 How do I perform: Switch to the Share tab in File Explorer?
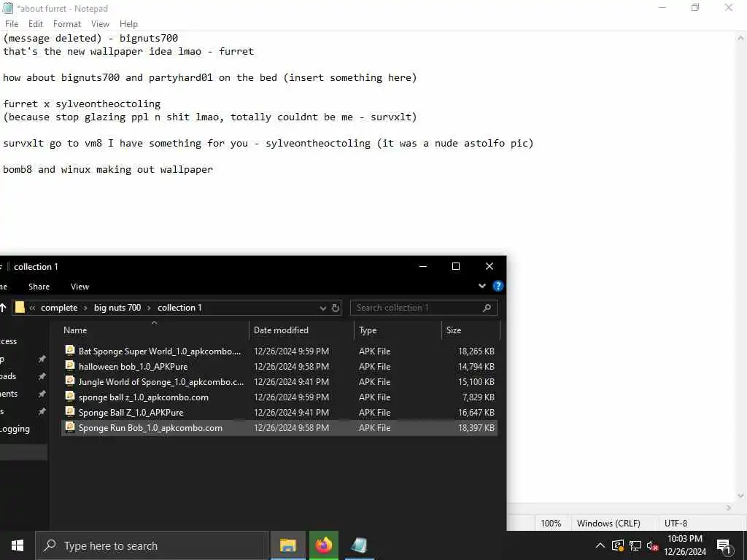click(x=39, y=287)
